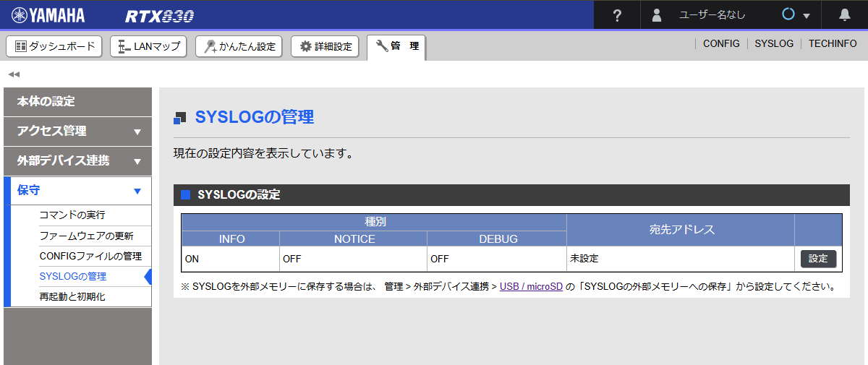The height and width of the screenshot is (365, 868).
Task: Select ファームウェアの更新 in sidebar
Action: pos(86,236)
